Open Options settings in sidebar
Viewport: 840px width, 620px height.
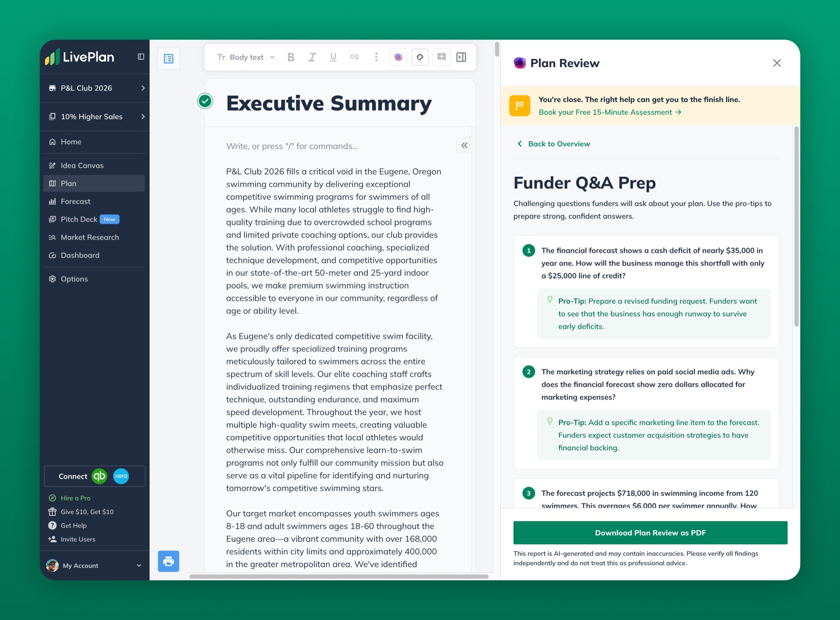click(x=94, y=279)
